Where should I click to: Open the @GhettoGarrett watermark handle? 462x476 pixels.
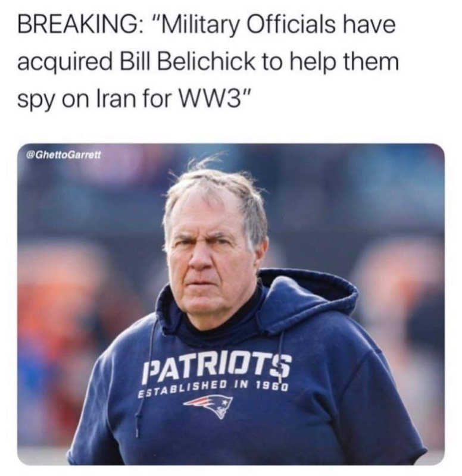[x=63, y=155]
